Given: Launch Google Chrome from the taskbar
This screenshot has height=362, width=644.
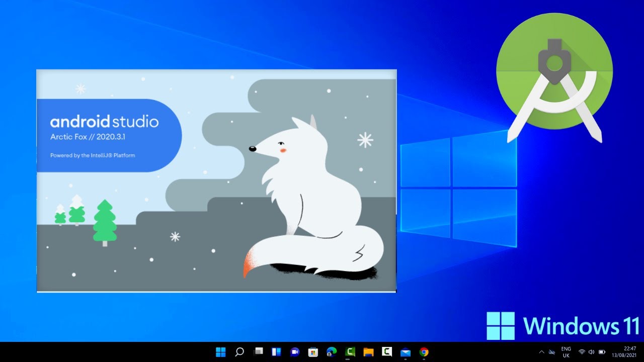Looking at the screenshot, I should point(424,352).
